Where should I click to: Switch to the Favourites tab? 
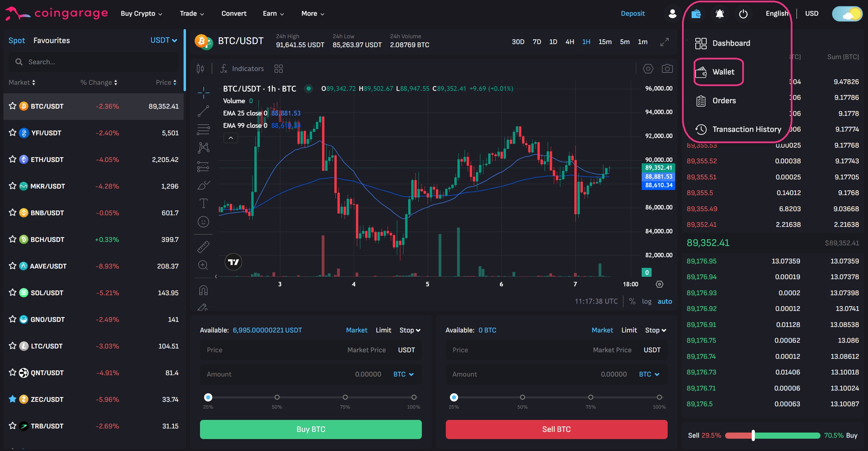(52, 40)
